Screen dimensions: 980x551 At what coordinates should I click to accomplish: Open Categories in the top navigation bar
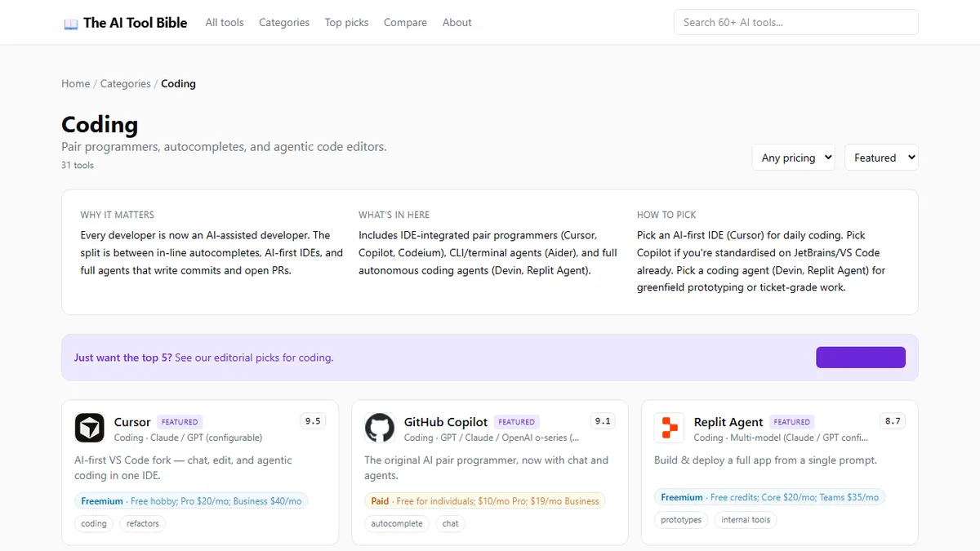coord(284,23)
